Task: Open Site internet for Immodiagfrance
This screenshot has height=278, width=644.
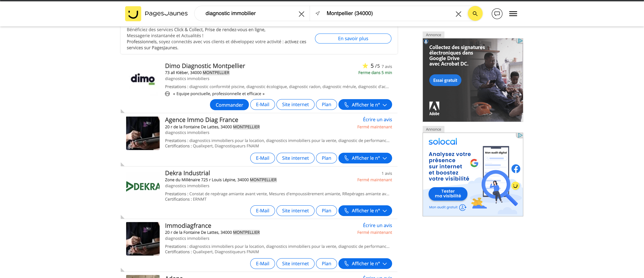Action: [295, 264]
